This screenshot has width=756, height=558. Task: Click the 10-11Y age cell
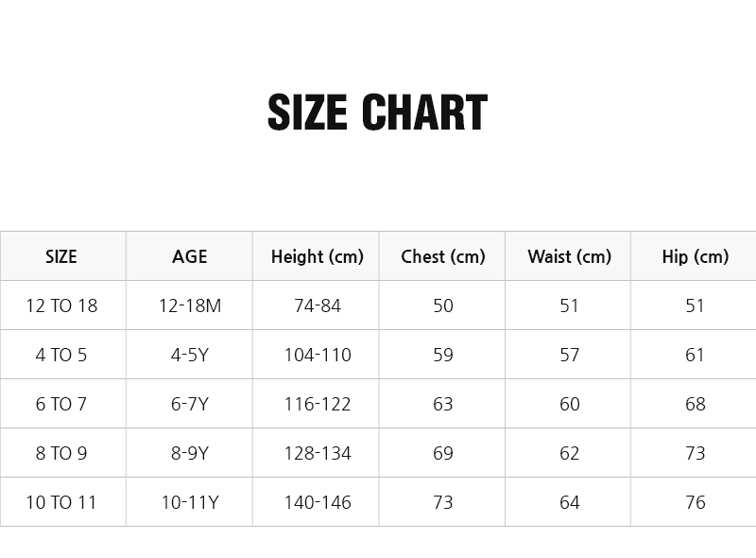[x=190, y=502]
